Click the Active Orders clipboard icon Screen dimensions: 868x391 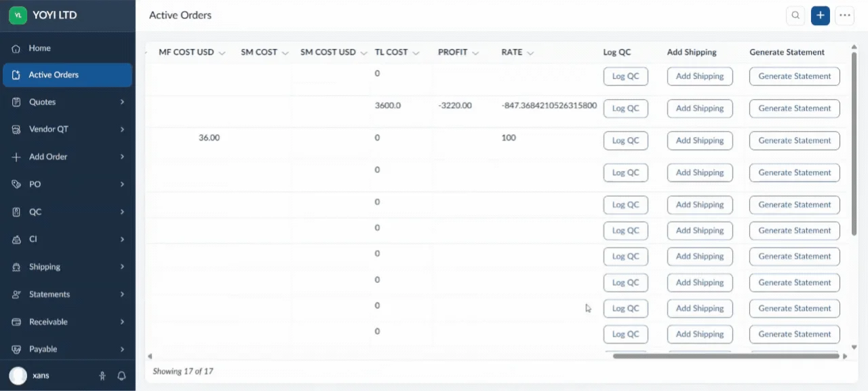16,75
